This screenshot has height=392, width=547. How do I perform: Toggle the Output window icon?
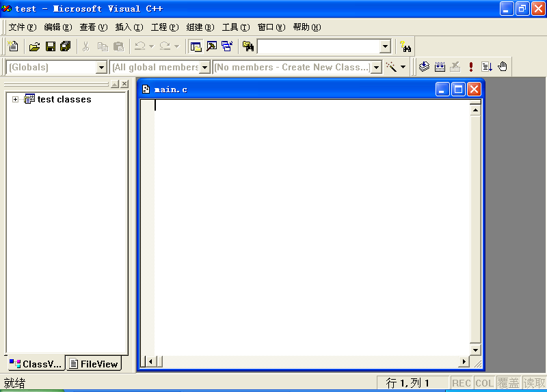(212, 46)
